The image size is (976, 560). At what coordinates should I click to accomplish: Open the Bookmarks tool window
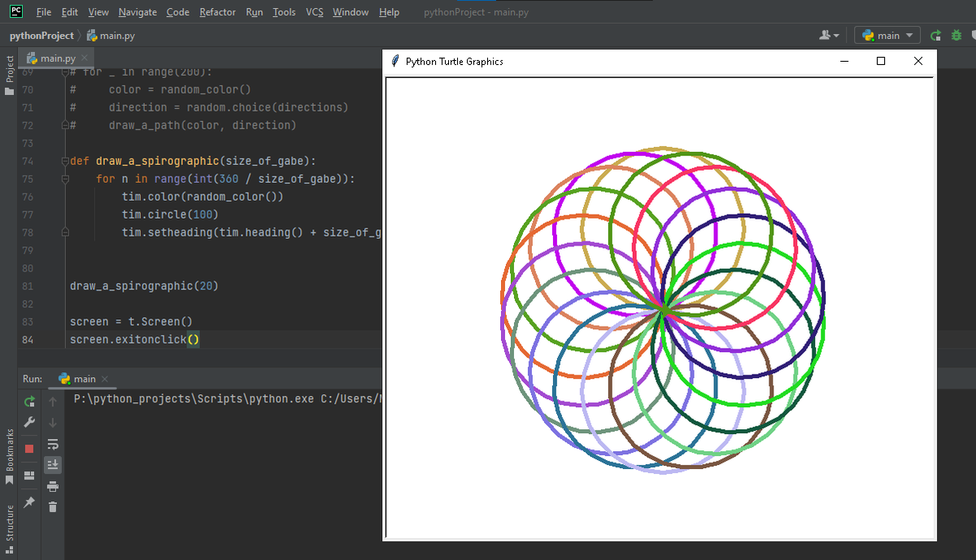[x=9, y=456]
